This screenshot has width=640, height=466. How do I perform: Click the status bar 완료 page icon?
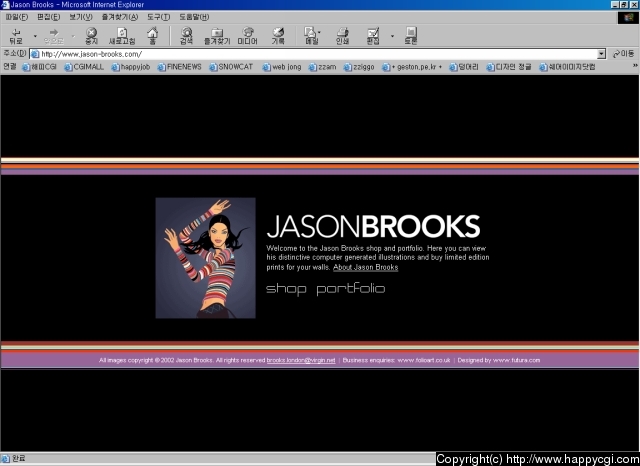coord(6,459)
